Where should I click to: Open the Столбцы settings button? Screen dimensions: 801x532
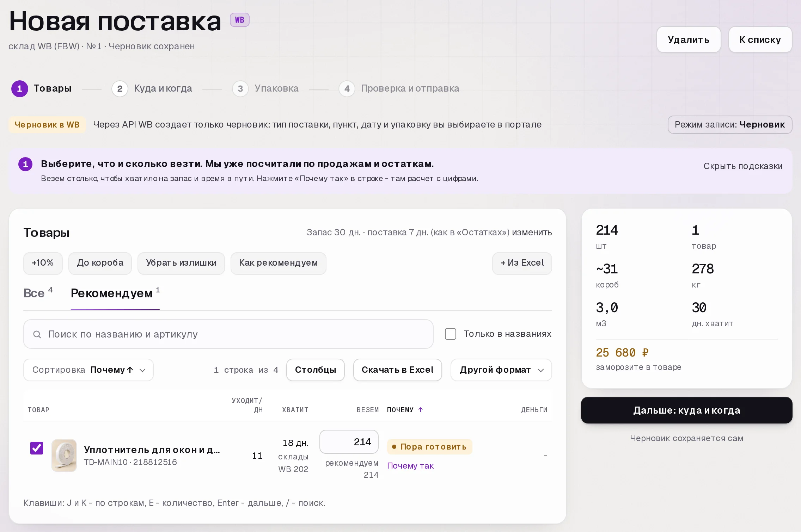pos(316,370)
